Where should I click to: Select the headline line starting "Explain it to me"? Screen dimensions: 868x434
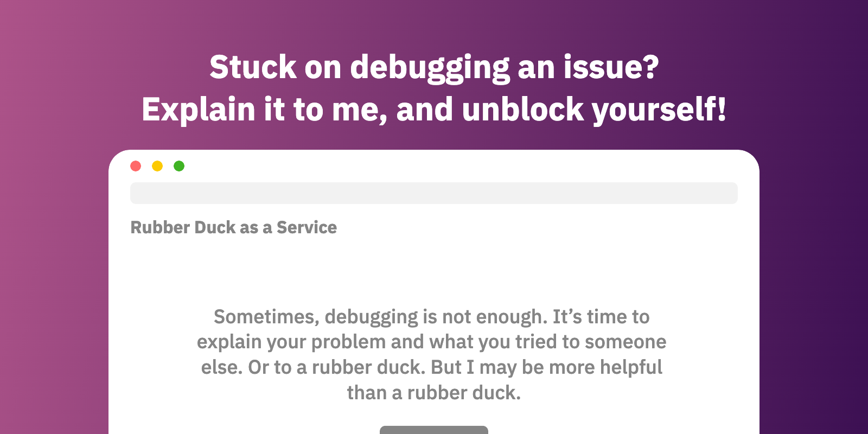click(434, 110)
